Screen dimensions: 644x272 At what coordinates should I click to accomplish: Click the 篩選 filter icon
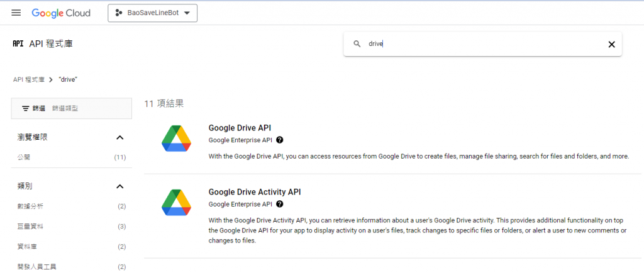[x=25, y=108]
